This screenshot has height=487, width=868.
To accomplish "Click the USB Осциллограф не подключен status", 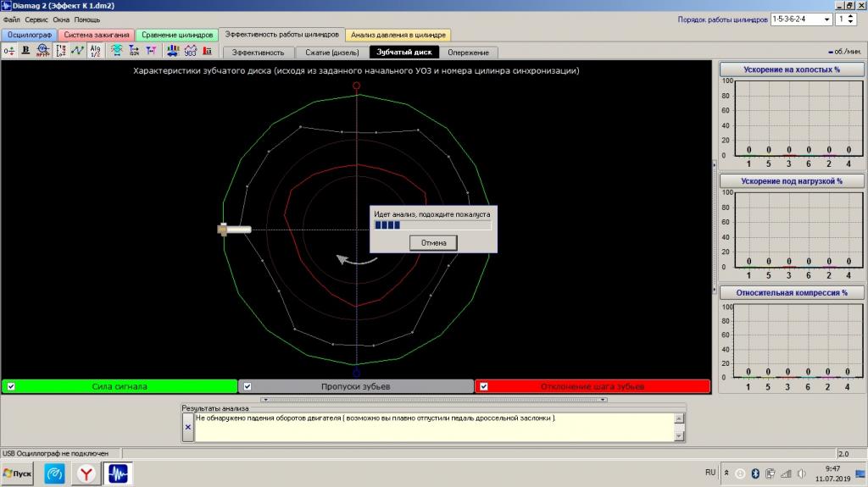I will tap(55, 453).
